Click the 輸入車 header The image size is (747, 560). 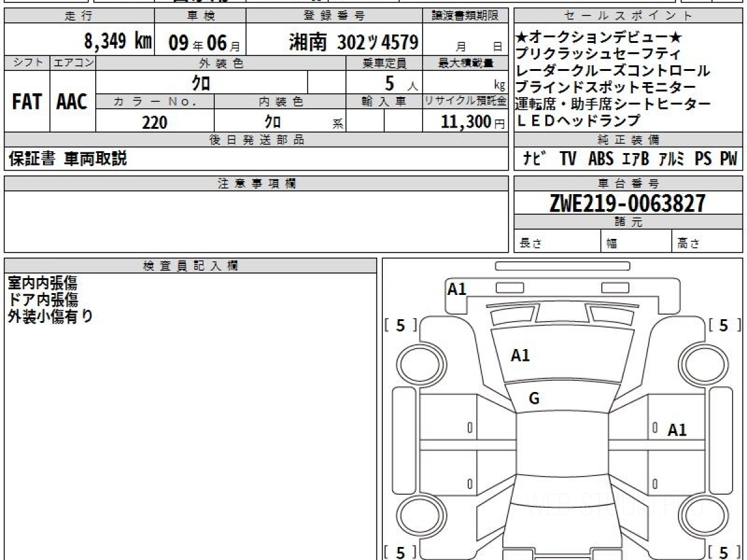click(384, 101)
